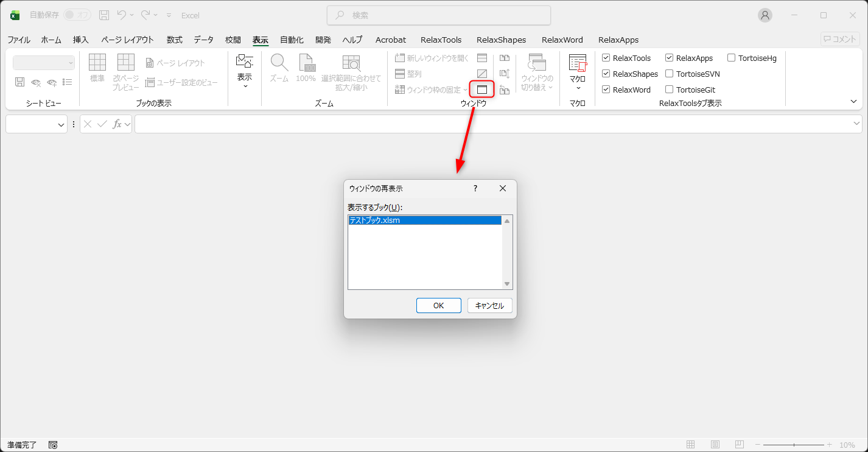
Task: Open 改ページプレビュー view
Action: (x=125, y=67)
